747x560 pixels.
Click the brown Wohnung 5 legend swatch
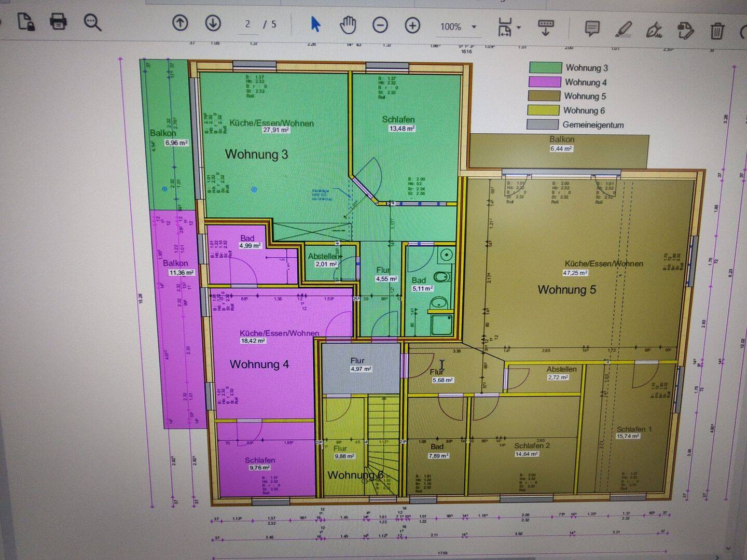pos(544,95)
